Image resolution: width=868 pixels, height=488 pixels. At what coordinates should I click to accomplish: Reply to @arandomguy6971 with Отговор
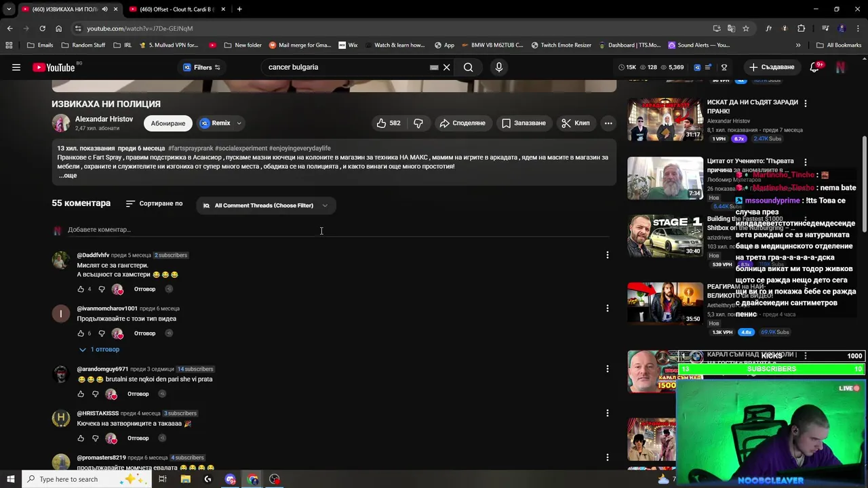[138, 394]
